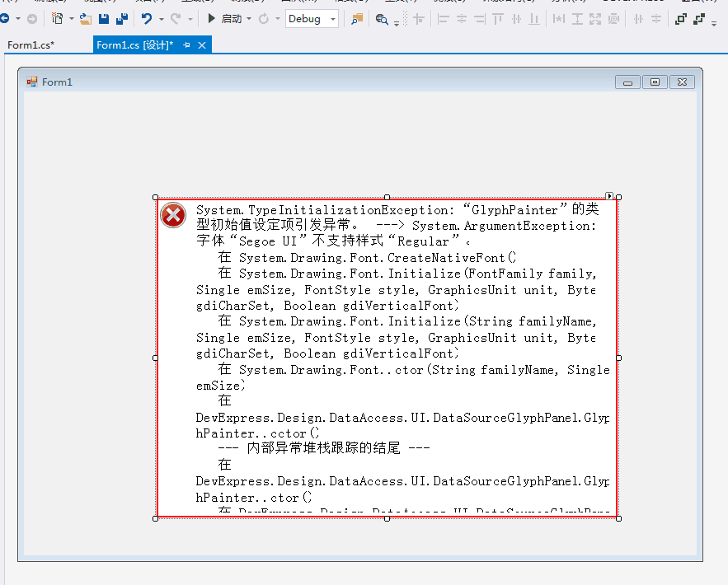The image size is (728, 585).
Task: Click the 内部异常堆栈跟踪的结尾 line
Action: click(x=324, y=448)
